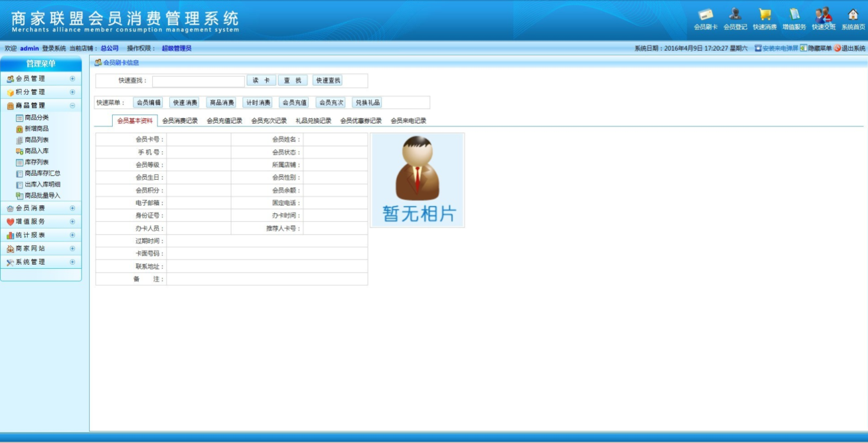
Task: Click the 商品管理 icon in sidebar
Action: [10, 106]
